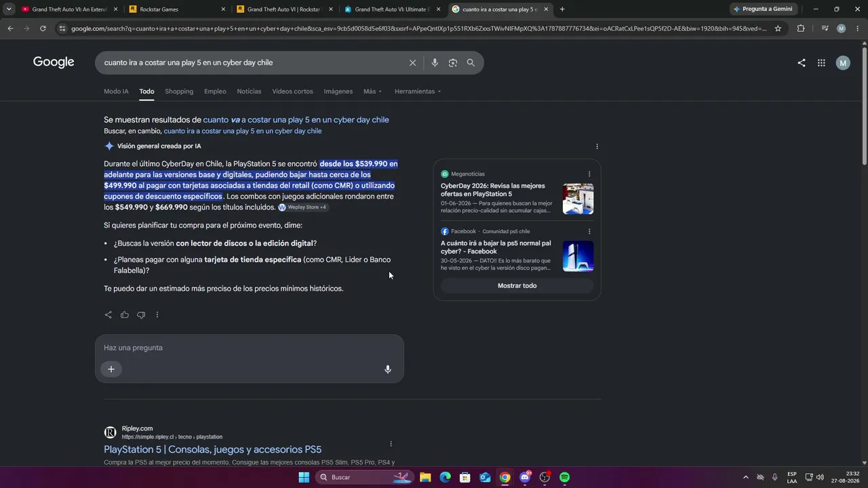Image resolution: width=868 pixels, height=488 pixels.
Task: Open the tab search dropdown
Action: pos(9,9)
